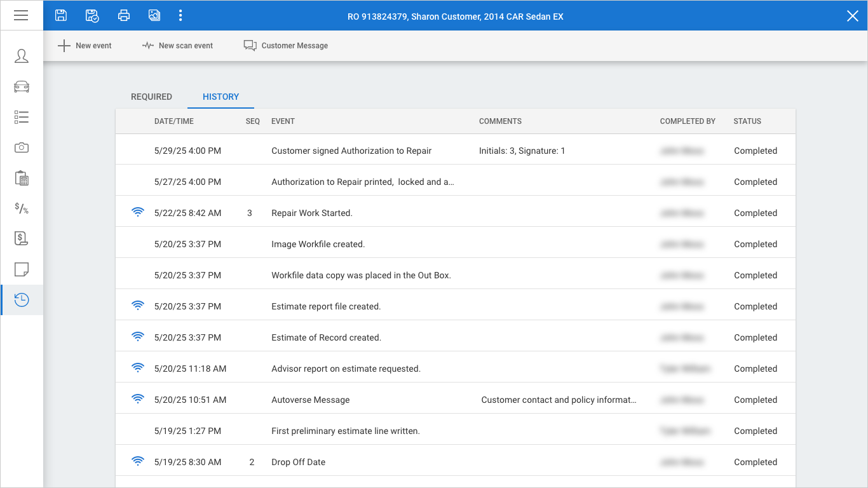868x488 pixels.
Task: Click wifi icon on Advisor report requested row
Action: pyautogui.click(x=138, y=368)
